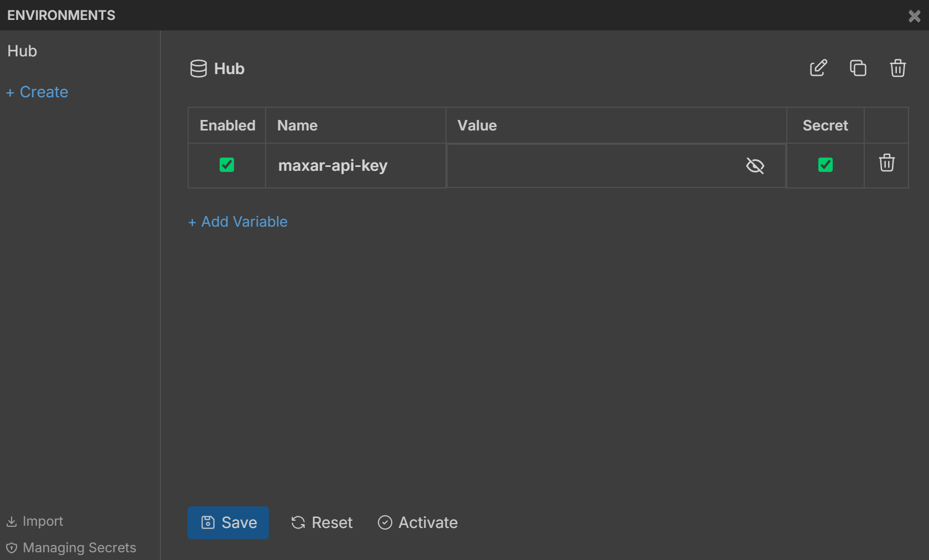Create a new environment with + Create
Screen dimensions: 929x560
(x=37, y=92)
